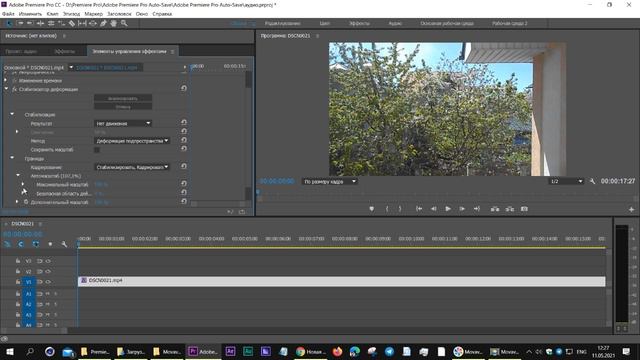Select the DSCN0021.mp4 clip on the timeline

click(x=342, y=281)
